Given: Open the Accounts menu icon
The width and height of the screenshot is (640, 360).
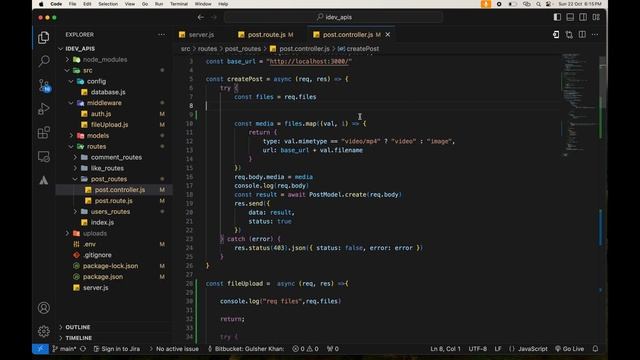Looking at the screenshot, I should click(44, 308).
